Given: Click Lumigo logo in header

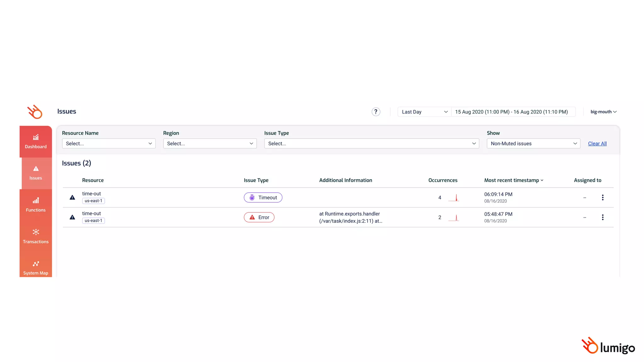Looking at the screenshot, I should pyautogui.click(x=35, y=112).
